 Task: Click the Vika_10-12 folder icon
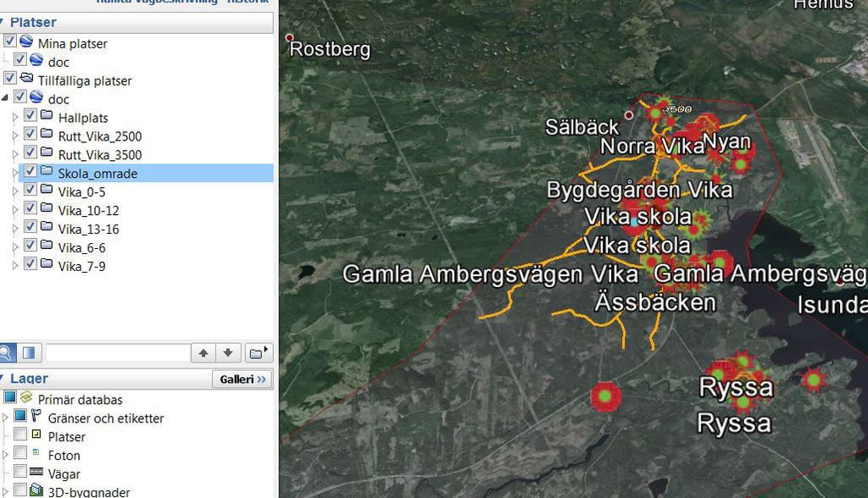(x=47, y=207)
